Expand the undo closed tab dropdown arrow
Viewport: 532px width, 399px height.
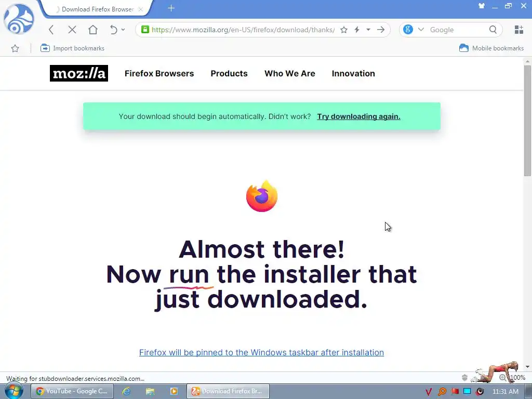tap(123, 30)
